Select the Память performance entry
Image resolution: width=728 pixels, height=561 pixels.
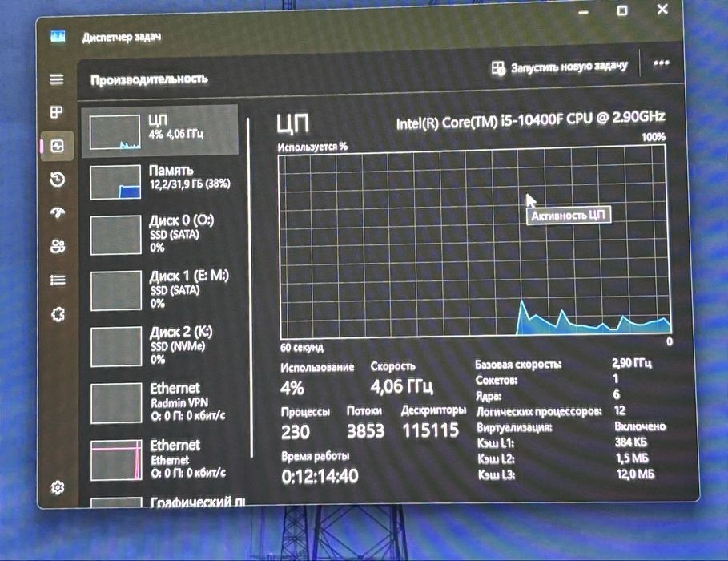[x=159, y=182]
